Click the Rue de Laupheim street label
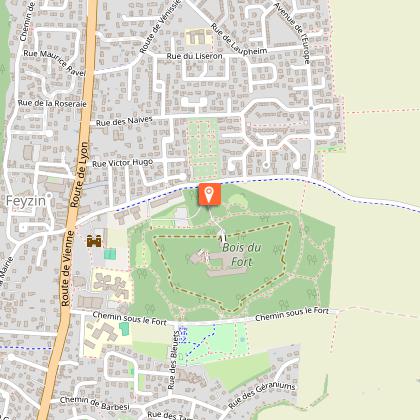Image resolution: width=420 pixels, height=420 pixels. coord(240,40)
